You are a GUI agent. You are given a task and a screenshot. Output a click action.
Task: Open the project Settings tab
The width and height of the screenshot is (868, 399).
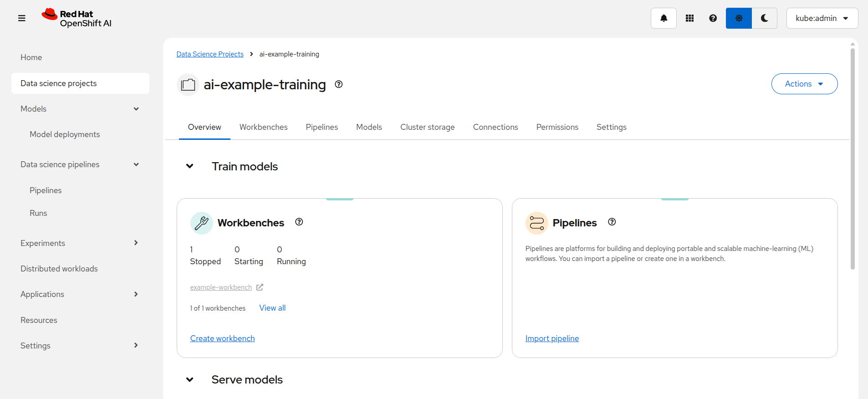612,127
